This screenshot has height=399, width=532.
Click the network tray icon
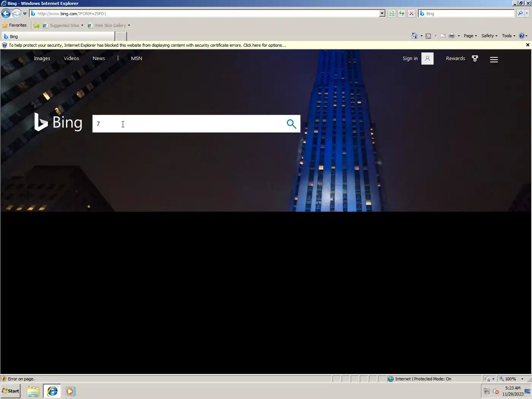pos(487,391)
